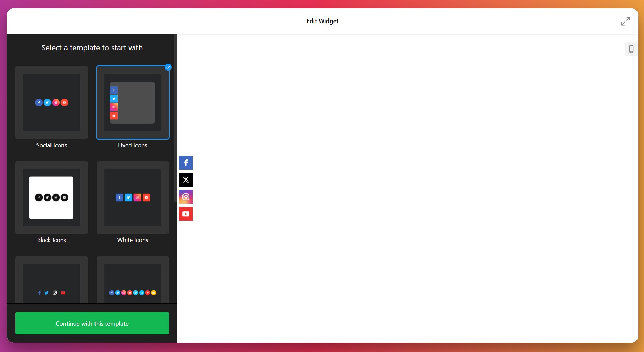Click the Fixed Icons label
The width and height of the screenshot is (644, 352).
pyautogui.click(x=133, y=145)
